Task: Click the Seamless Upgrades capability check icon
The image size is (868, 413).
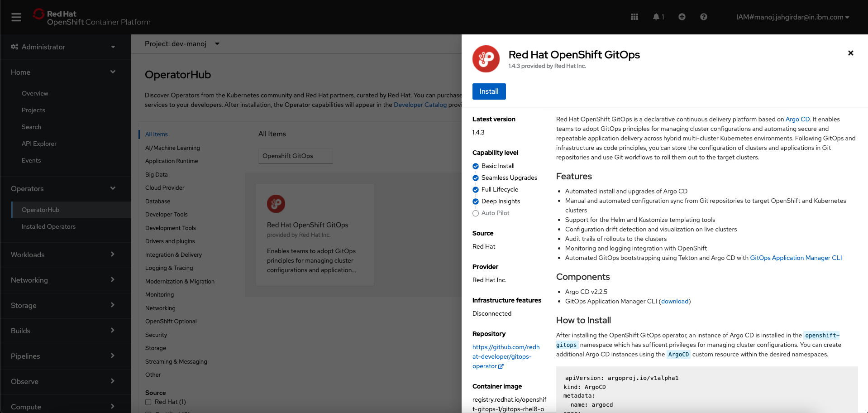Action: tap(476, 178)
